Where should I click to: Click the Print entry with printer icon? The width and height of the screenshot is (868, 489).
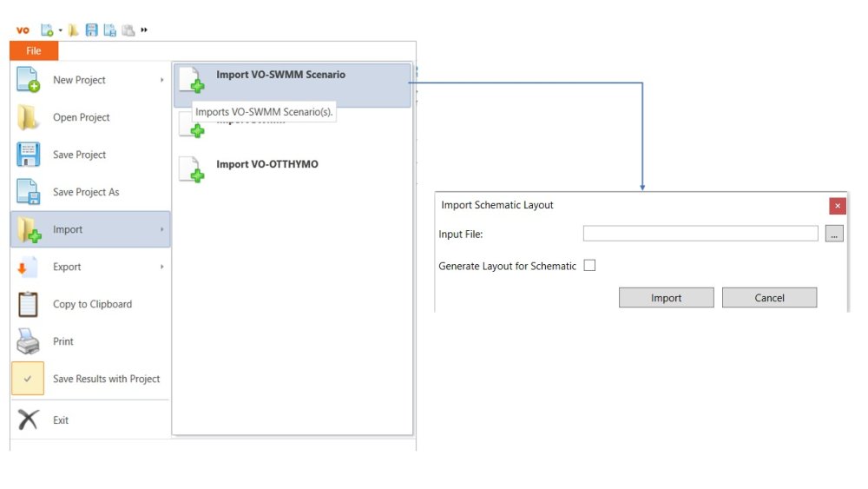coord(90,341)
